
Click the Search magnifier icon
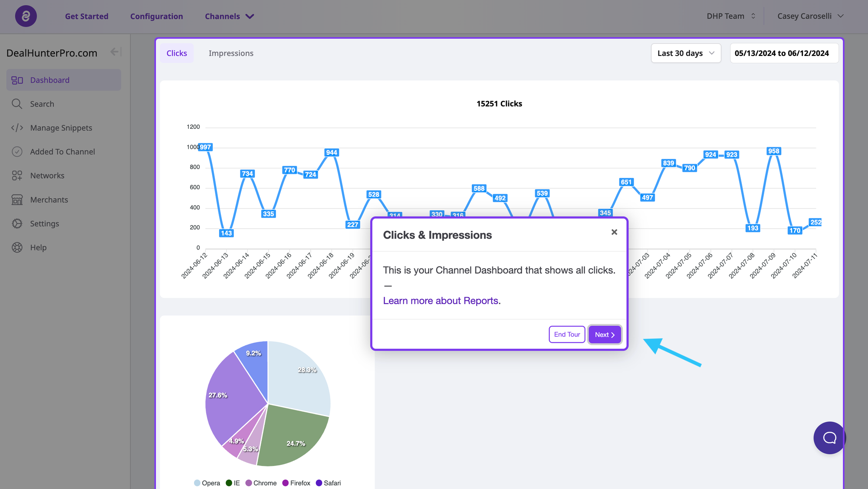17,104
